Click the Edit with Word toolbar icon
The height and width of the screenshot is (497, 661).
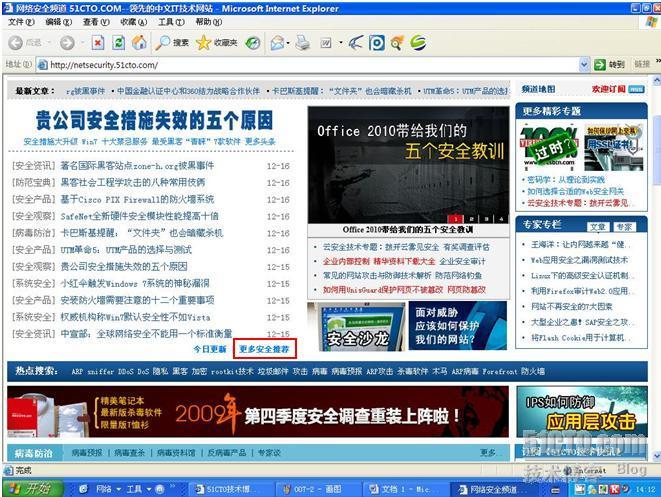pos(326,43)
